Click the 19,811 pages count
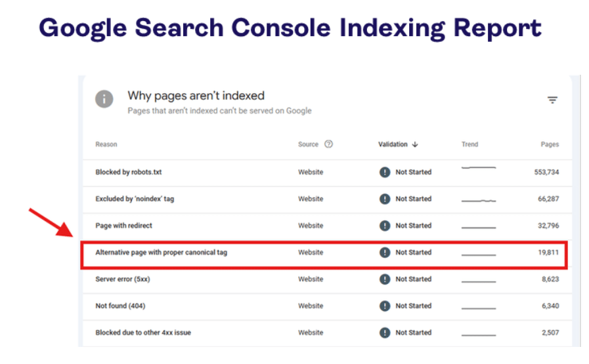The image size is (589, 364). [x=548, y=253]
